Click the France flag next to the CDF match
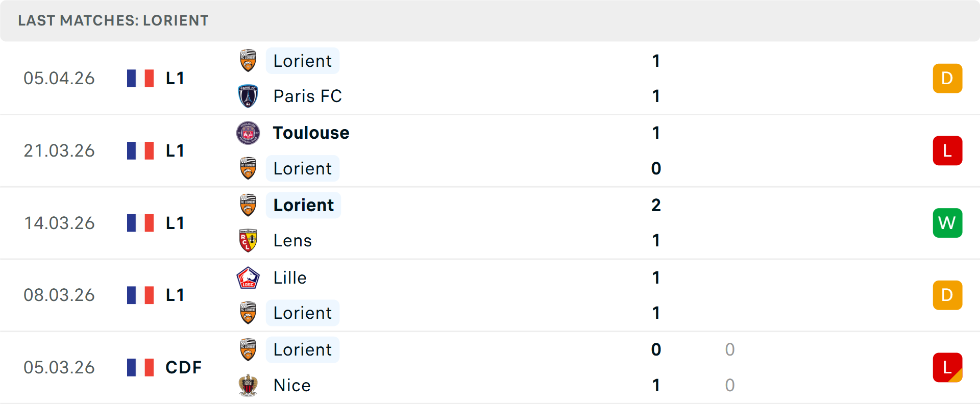 [x=140, y=367]
